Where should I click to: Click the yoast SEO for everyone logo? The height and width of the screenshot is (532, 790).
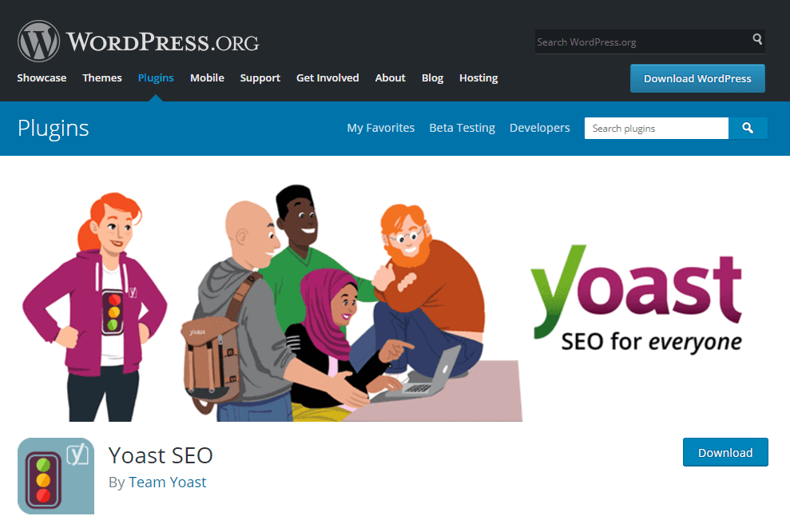coord(637,300)
